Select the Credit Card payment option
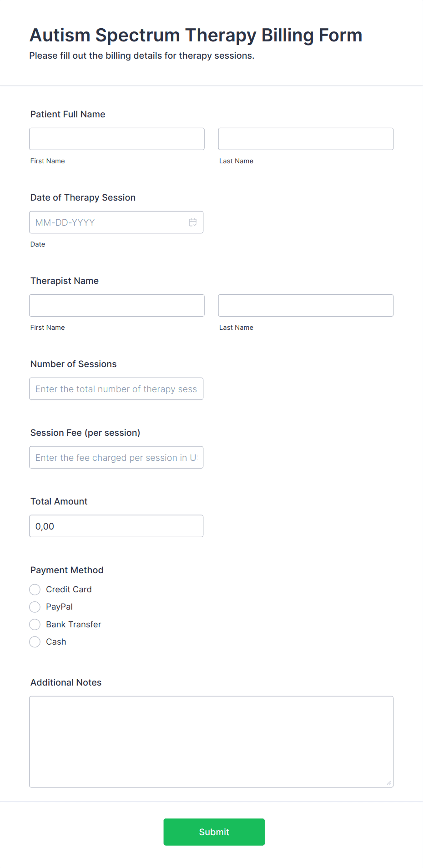This screenshot has width=423, height=868. (35, 589)
